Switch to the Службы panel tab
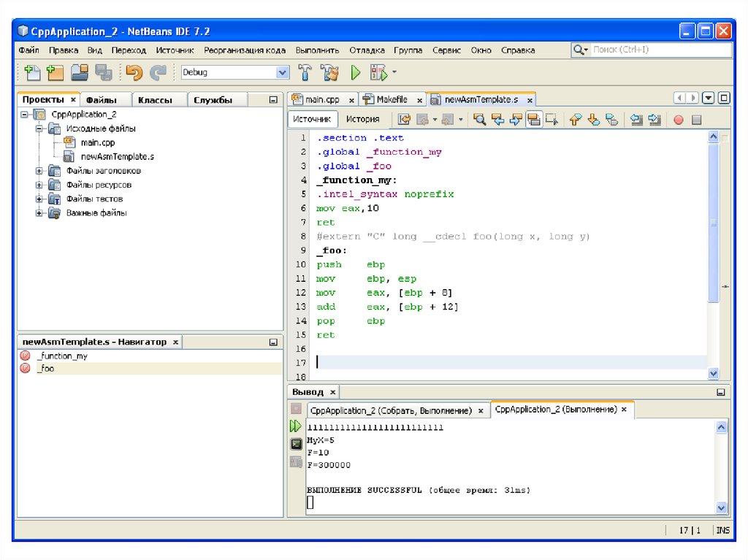 213,100
